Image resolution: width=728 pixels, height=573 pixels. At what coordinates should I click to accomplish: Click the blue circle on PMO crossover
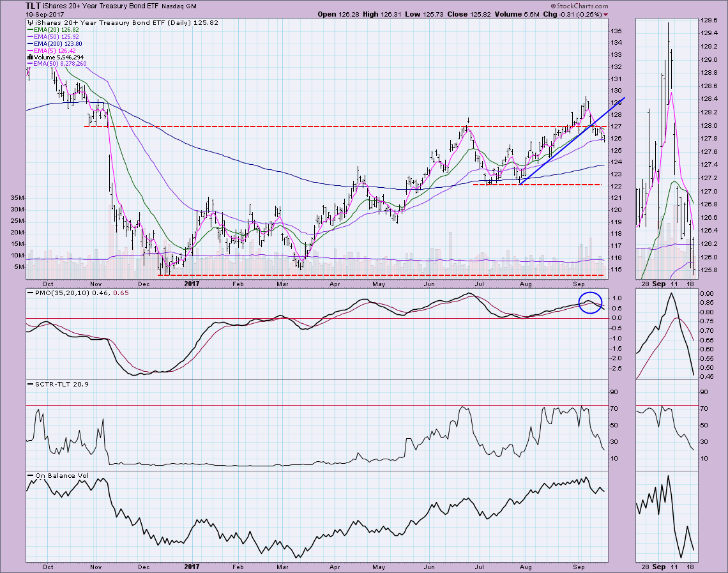(590, 303)
